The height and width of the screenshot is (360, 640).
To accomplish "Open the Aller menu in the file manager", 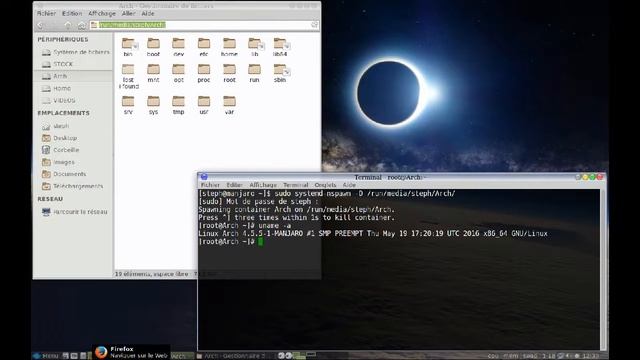I will point(128,13).
